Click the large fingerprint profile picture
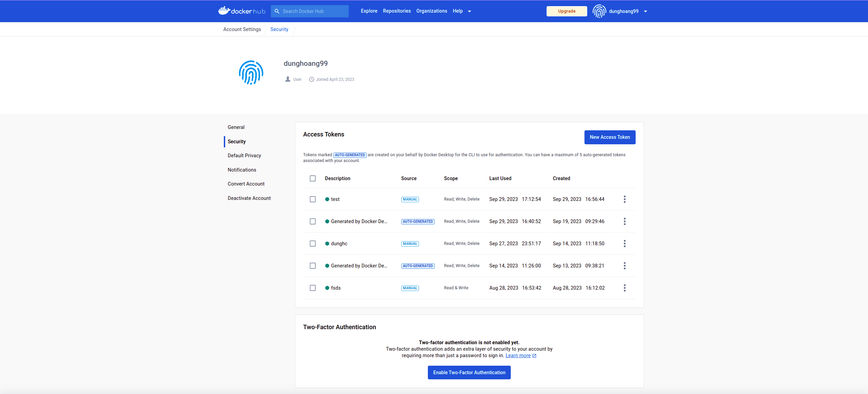This screenshot has width=868, height=394. pyautogui.click(x=251, y=72)
